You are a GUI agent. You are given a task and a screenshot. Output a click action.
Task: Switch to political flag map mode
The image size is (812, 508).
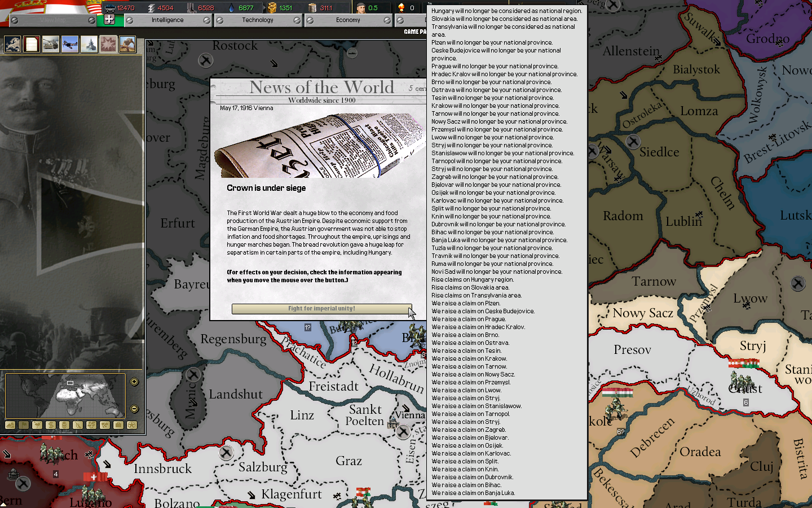coord(24,425)
